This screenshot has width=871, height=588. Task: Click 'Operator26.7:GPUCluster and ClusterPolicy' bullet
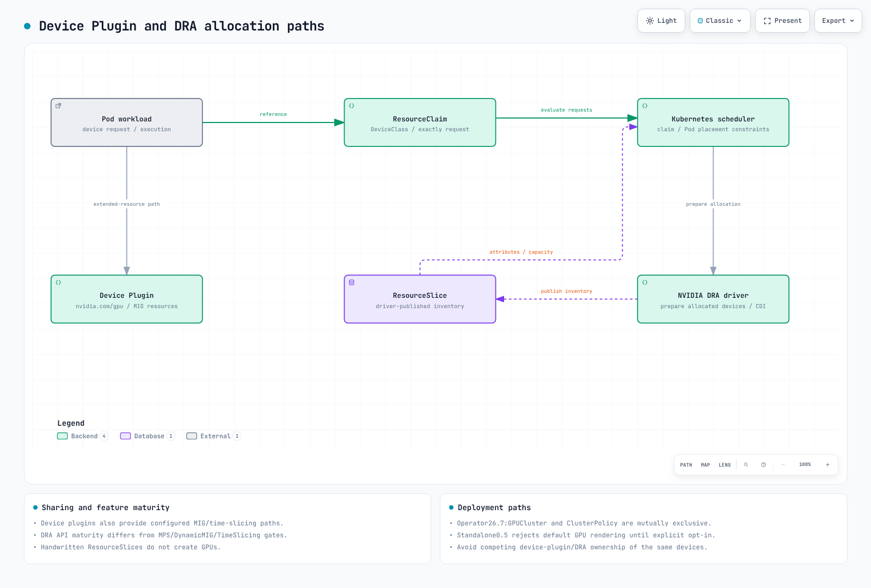tap(584, 523)
